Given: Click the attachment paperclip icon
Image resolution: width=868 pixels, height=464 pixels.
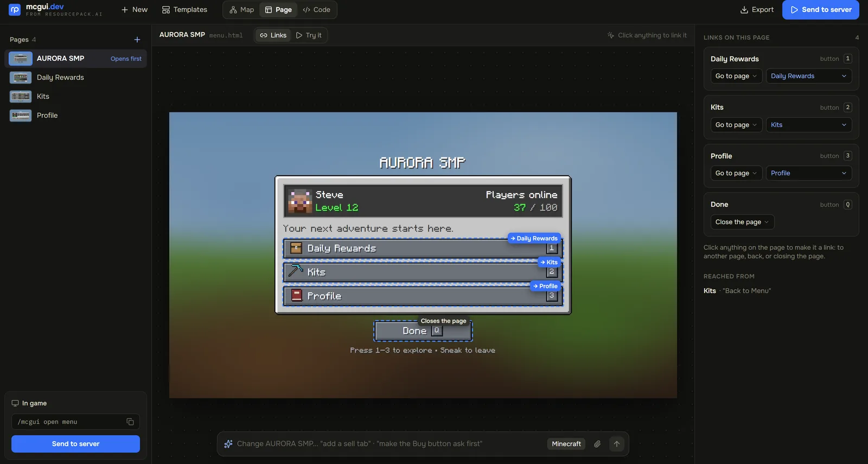Looking at the screenshot, I should click(597, 444).
